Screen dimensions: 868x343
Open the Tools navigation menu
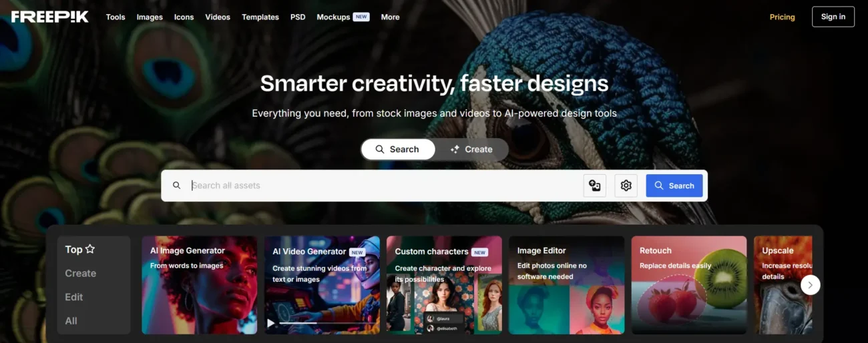[x=116, y=17]
